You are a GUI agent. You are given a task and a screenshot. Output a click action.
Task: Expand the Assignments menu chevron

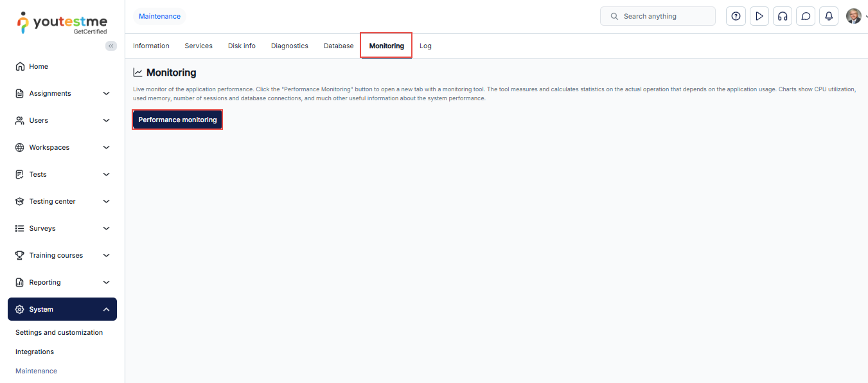(x=106, y=93)
